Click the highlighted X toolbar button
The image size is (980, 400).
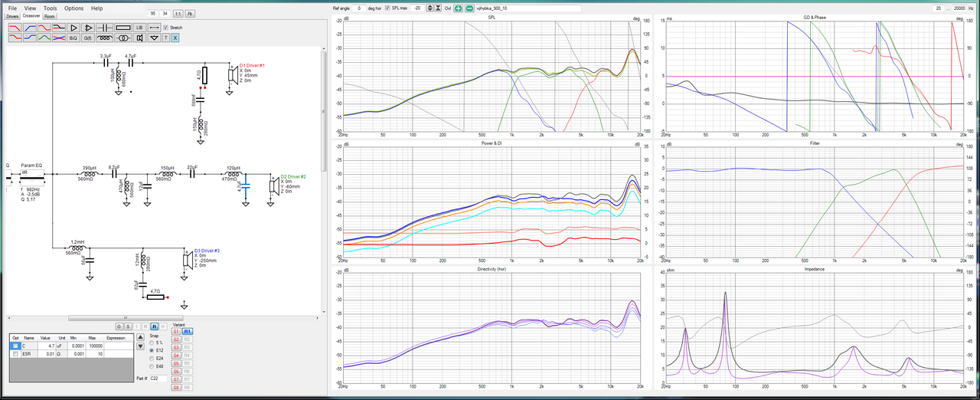[175, 38]
